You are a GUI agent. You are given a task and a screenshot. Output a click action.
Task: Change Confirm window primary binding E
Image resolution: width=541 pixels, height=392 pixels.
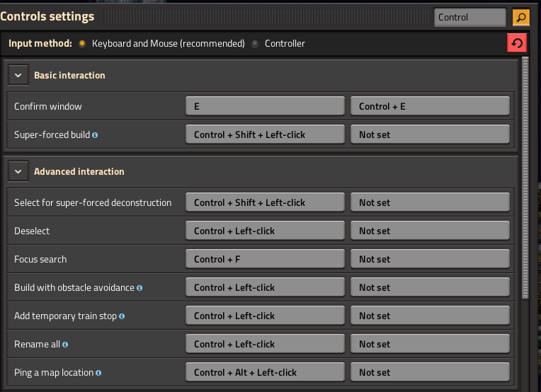point(265,106)
